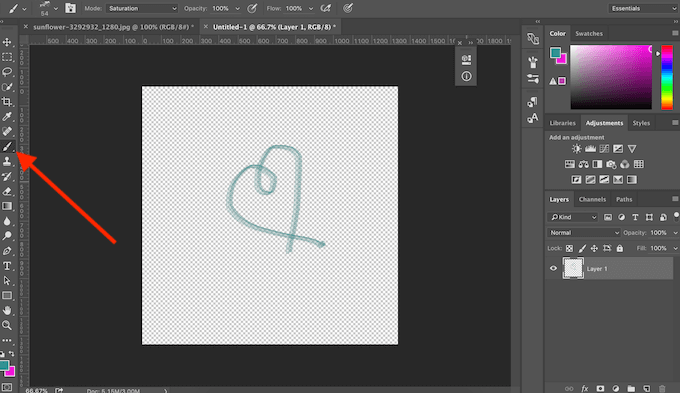Select the Dodge tool
The image size is (680, 393).
(x=7, y=236)
